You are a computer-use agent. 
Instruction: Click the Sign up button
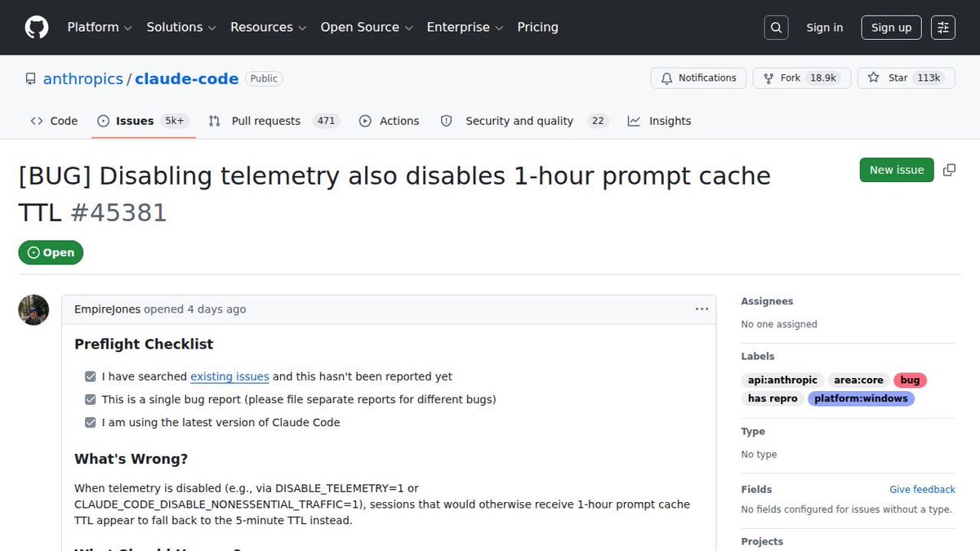pos(891,27)
